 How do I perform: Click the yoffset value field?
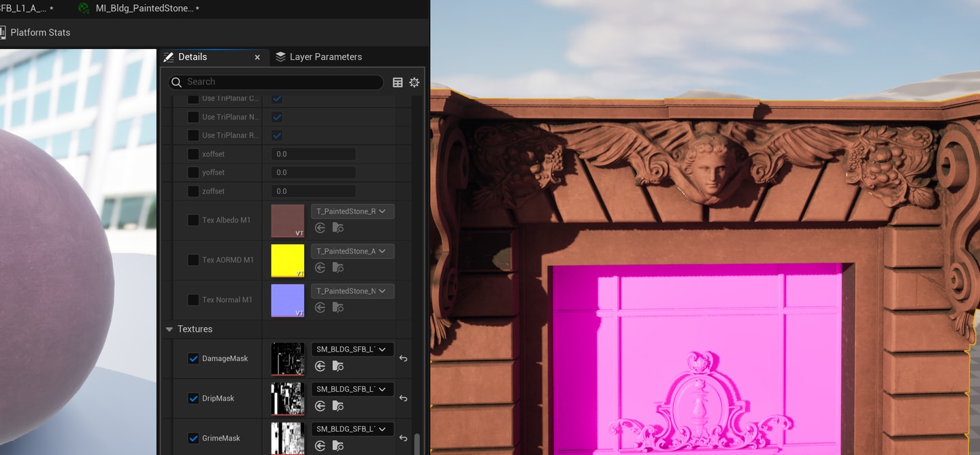click(313, 173)
